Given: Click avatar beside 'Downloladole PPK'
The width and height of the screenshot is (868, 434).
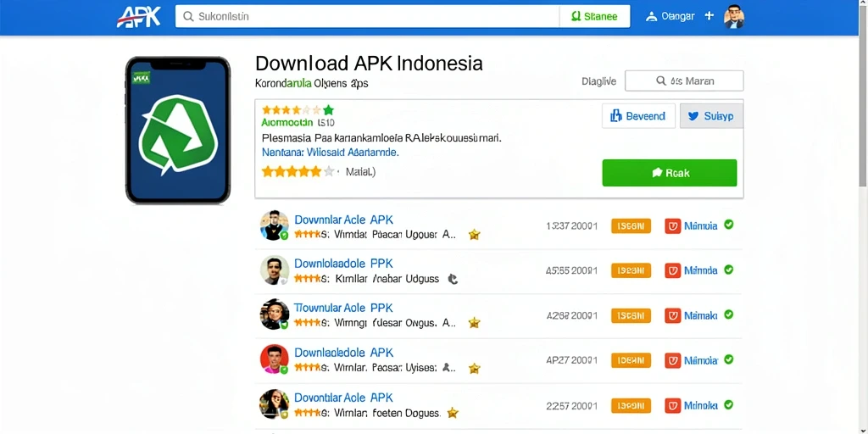Looking at the screenshot, I should (x=275, y=270).
